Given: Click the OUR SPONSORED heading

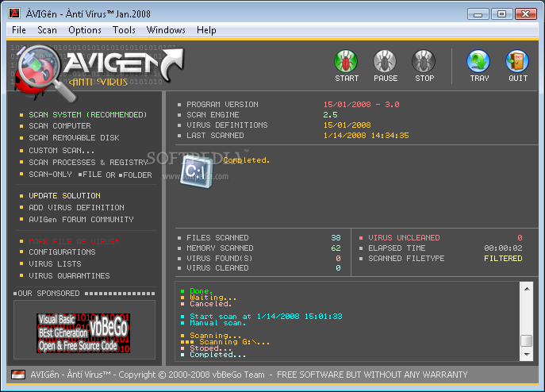Looking at the screenshot, I should tap(47, 294).
